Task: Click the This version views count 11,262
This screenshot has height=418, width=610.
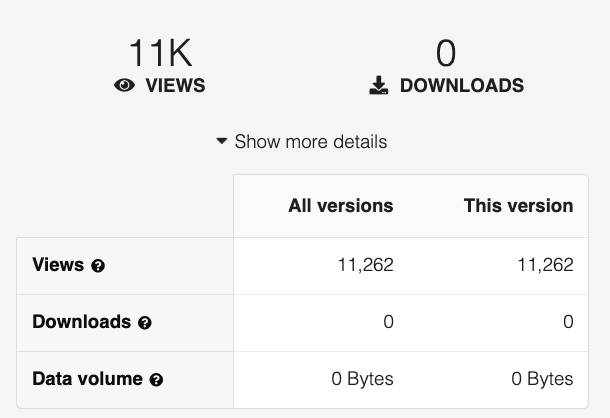Action: pos(545,265)
